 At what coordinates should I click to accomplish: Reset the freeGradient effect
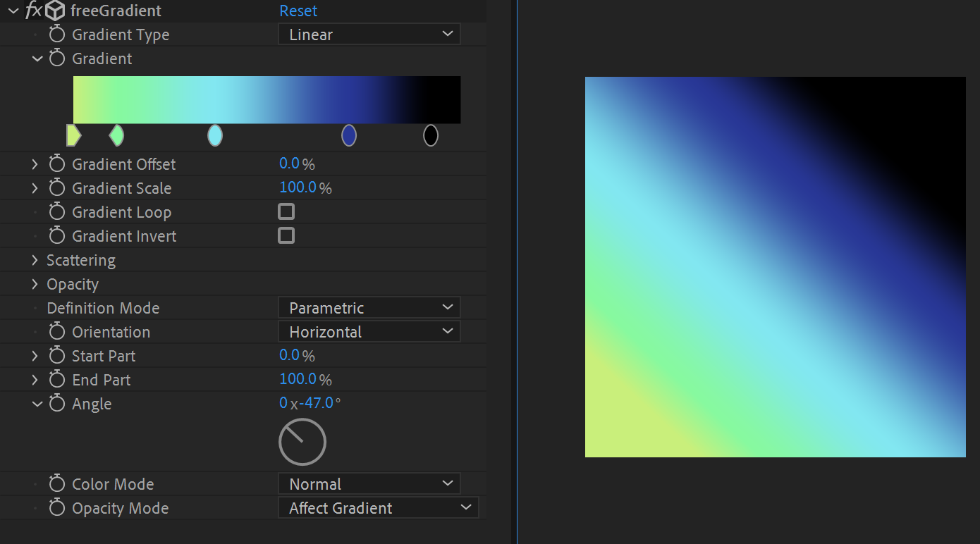[x=298, y=11]
